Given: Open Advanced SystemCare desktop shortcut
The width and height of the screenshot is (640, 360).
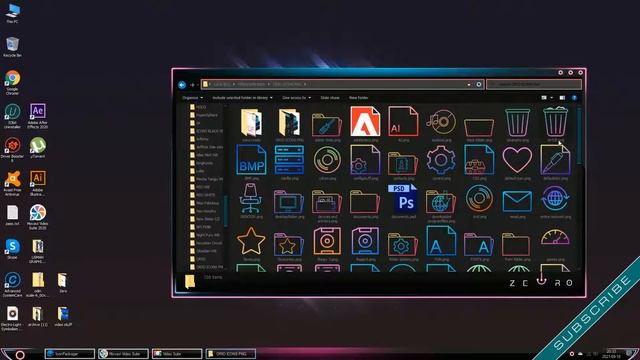Looking at the screenshot, I should 12,284.
